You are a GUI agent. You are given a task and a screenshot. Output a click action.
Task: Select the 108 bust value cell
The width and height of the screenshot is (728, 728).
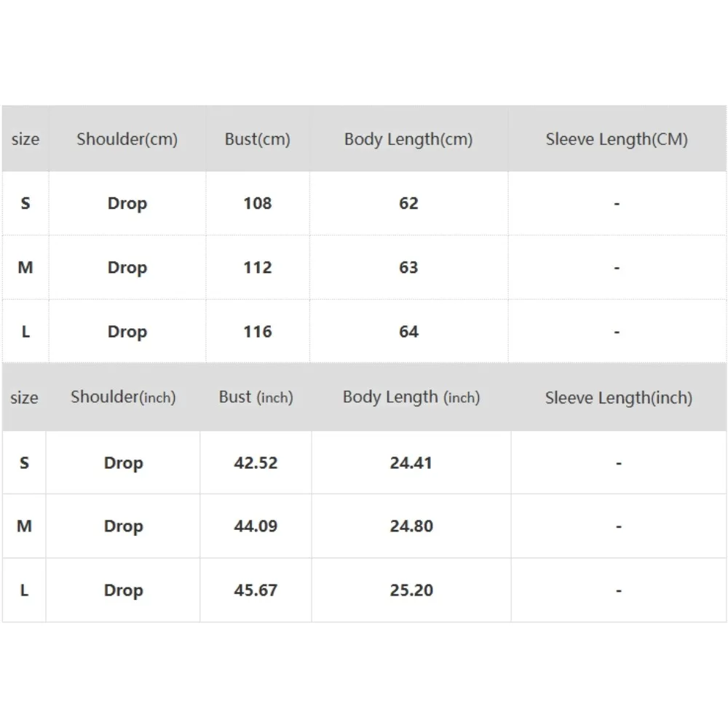257,203
